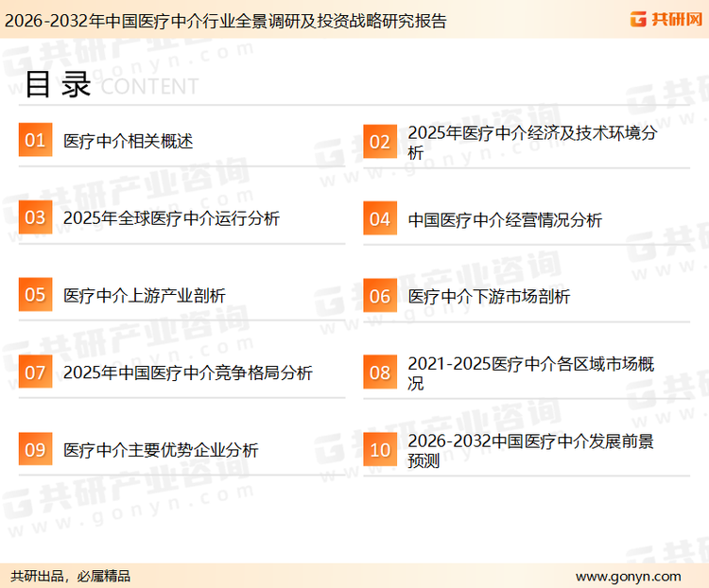Open chapter 2026-2032中国医疗中介发展前景预测
This screenshot has height=588, width=709.
tap(530, 451)
